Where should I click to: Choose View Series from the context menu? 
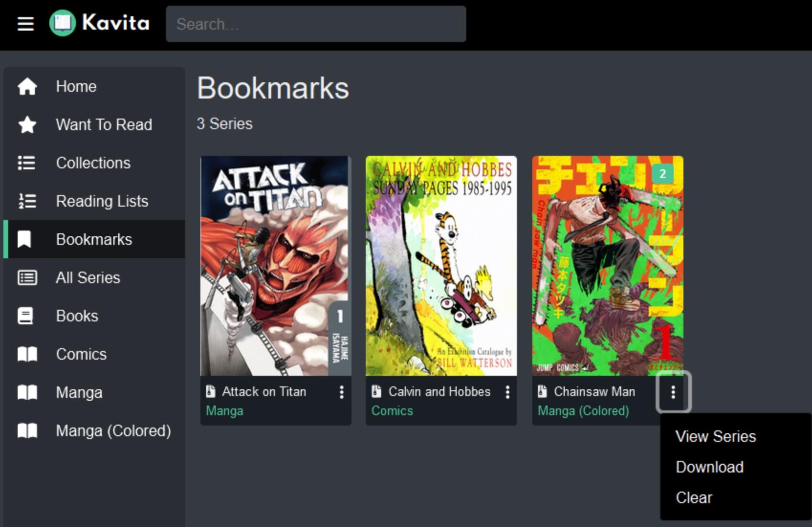pos(735,437)
